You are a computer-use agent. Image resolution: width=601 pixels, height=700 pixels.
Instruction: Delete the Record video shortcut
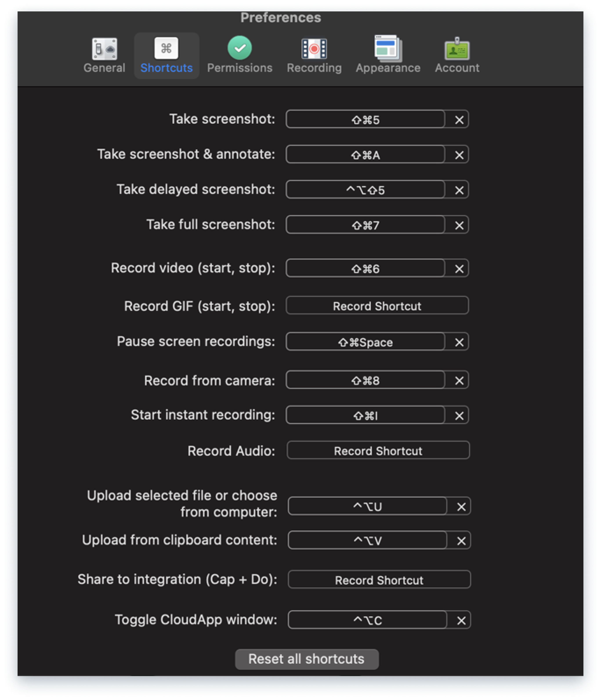tap(459, 269)
